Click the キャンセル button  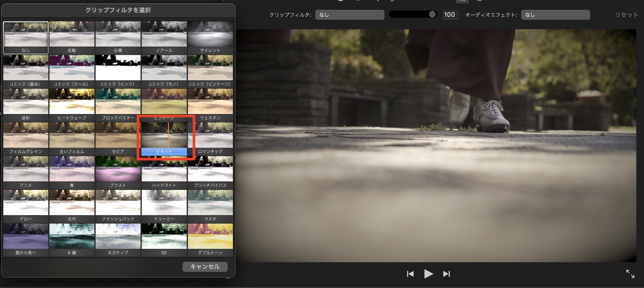(x=205, y=267)
